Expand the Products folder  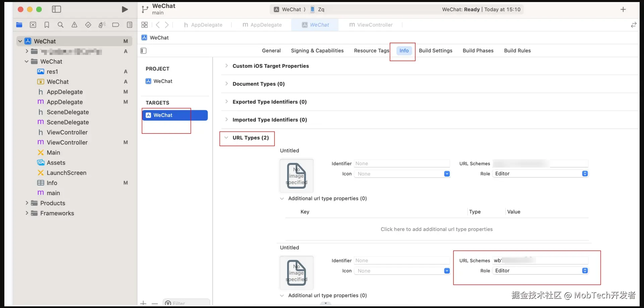point(27,203)
